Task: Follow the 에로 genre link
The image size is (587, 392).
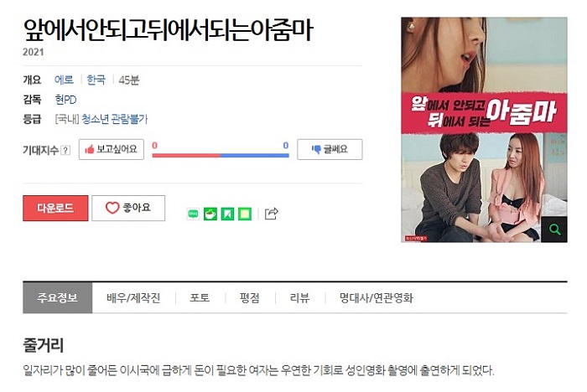Action: pos(64,80)
